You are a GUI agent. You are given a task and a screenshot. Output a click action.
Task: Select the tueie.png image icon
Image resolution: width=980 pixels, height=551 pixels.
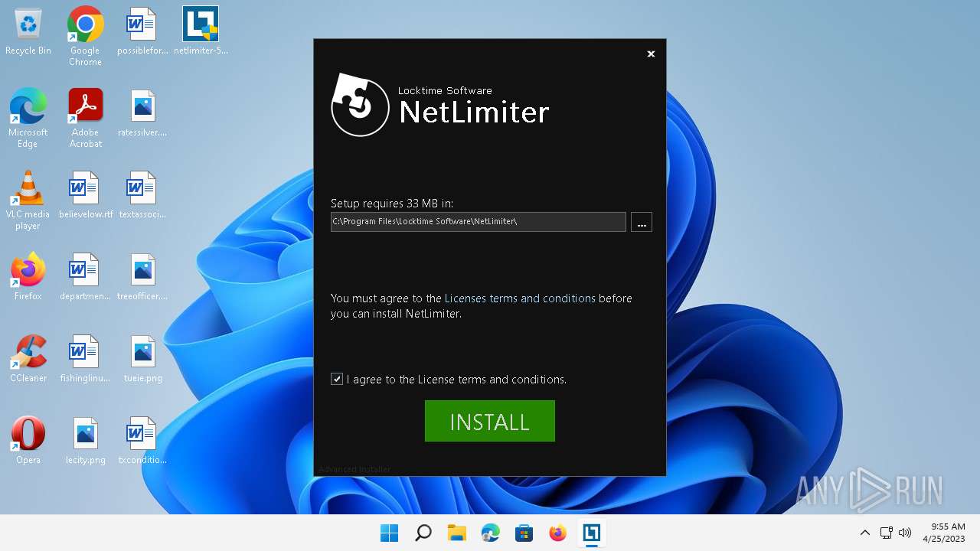142,360
